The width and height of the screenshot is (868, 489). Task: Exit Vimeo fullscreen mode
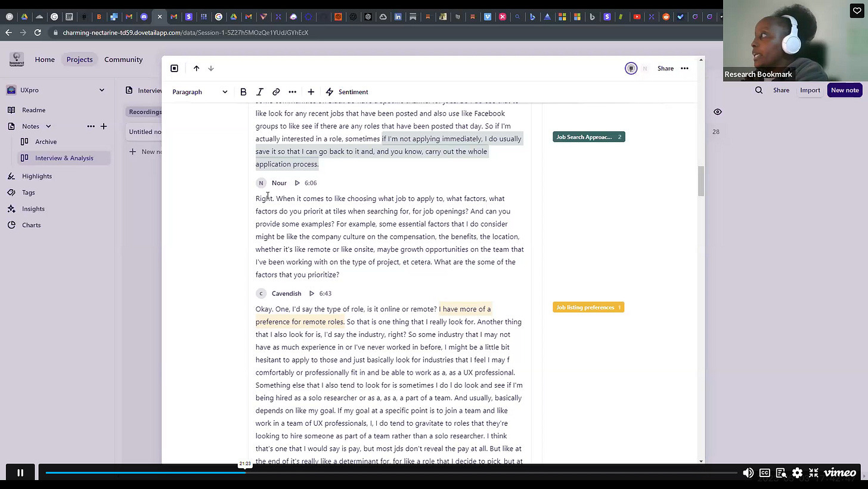click(814, 473)
